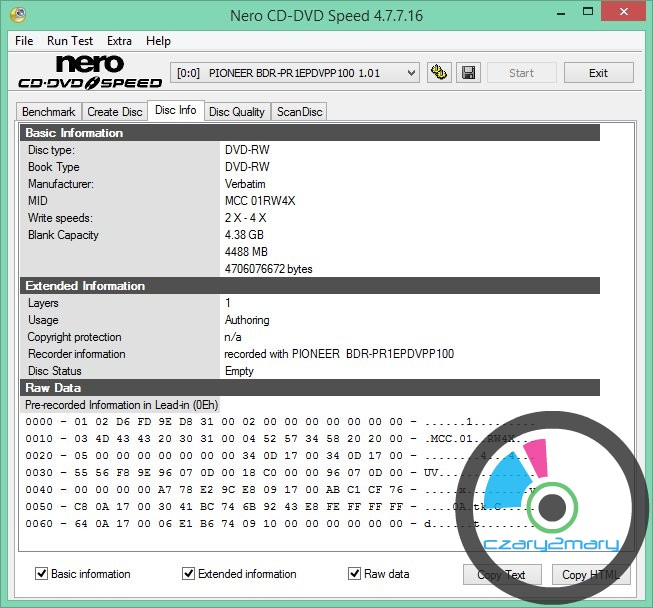The height and width of the screenshot is (608, 653).
Task: Open the Run Test menu
Action: point(70,41)
